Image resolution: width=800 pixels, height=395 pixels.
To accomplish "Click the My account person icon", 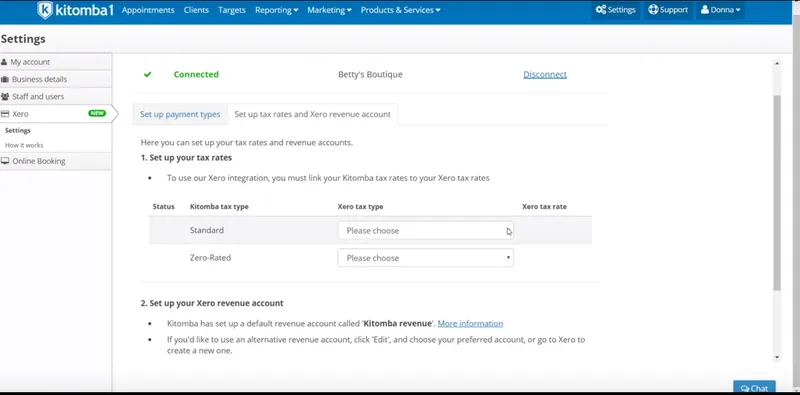I will (x=5, y=62).
